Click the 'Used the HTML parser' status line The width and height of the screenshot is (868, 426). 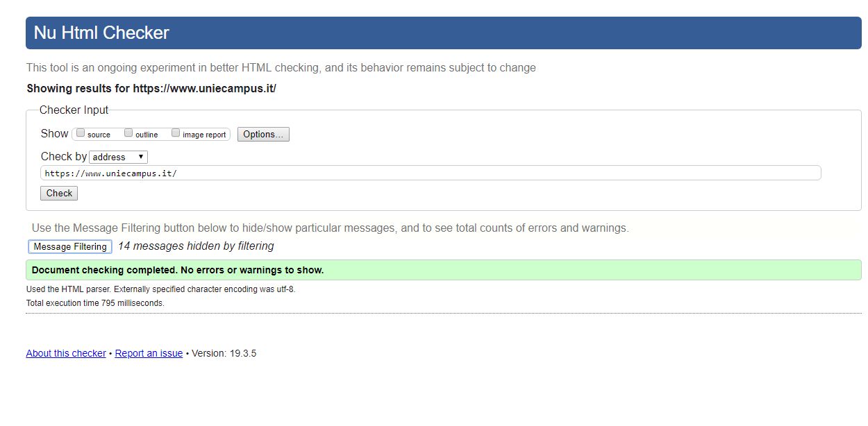160,289
